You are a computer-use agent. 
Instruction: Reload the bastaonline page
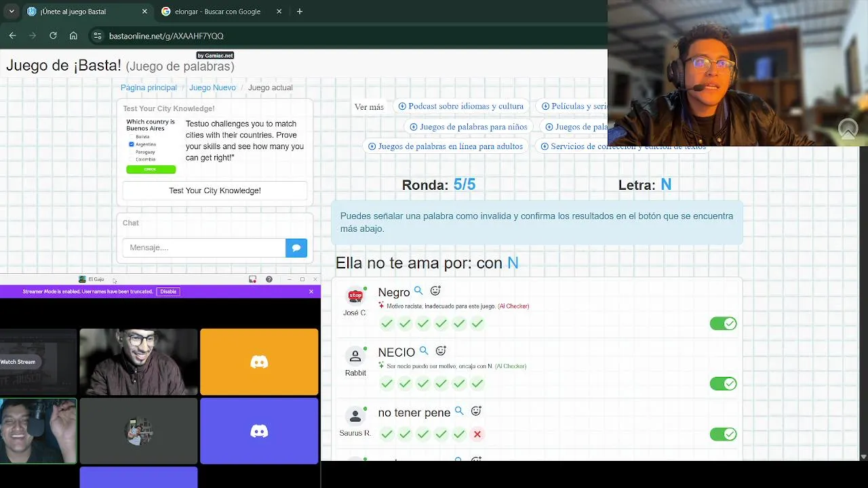point(53,36)
